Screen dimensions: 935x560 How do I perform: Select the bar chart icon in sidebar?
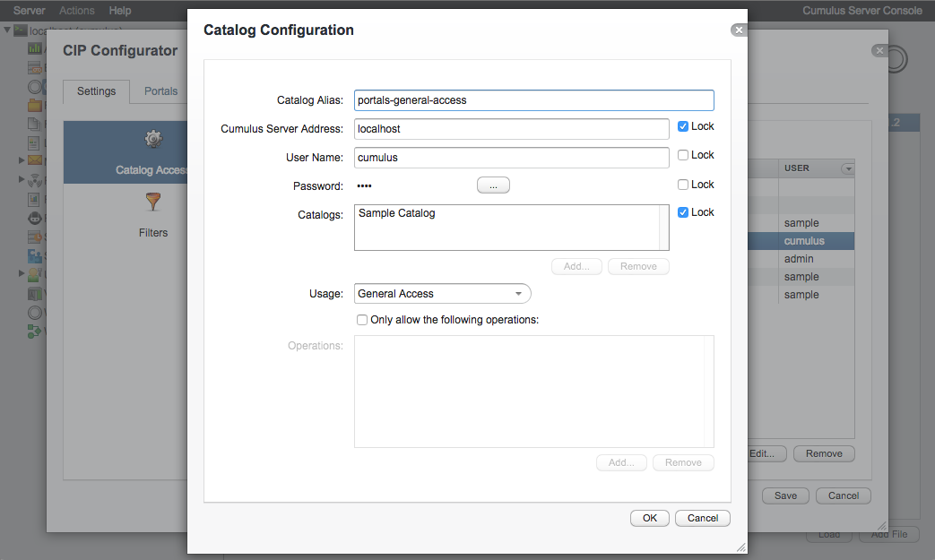[32, 47]
